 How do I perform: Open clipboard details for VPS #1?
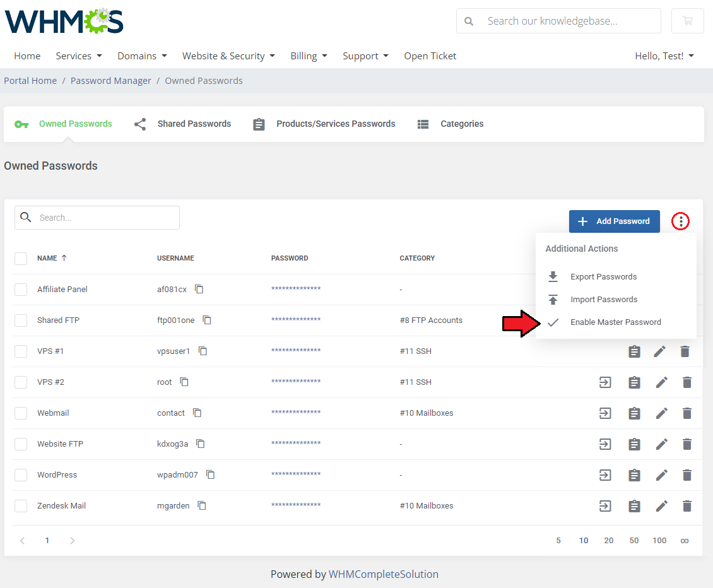634,351
